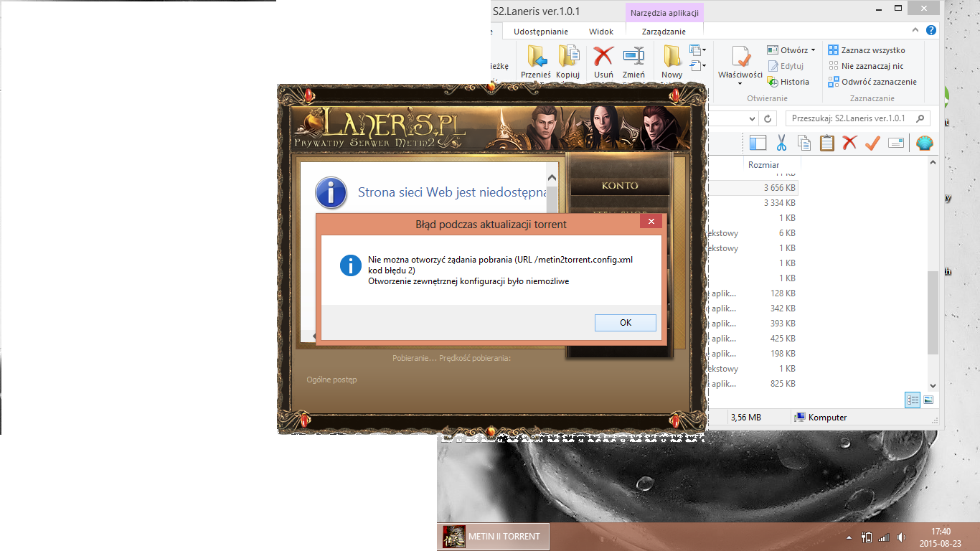
Task: Click the Przeszukaj search field
Action: coord(851,118)
